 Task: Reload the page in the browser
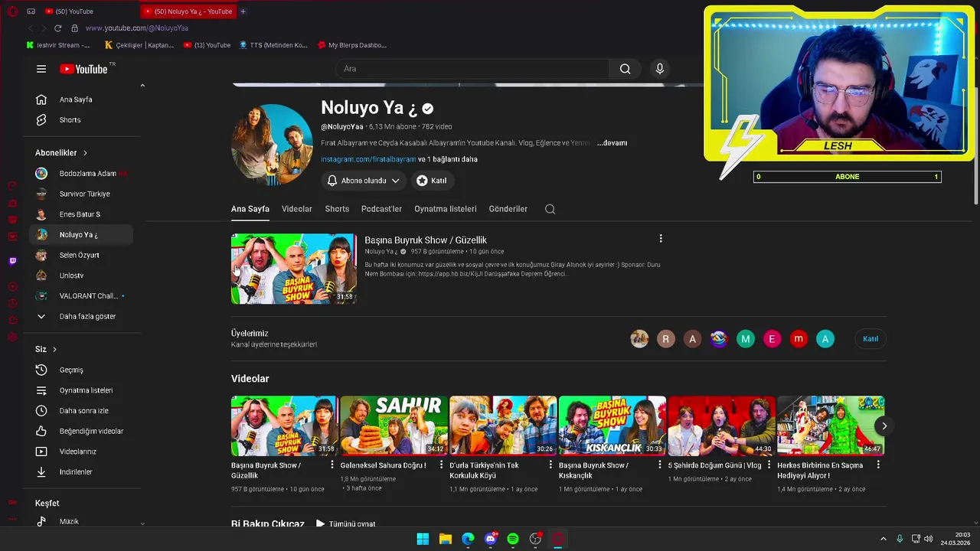tap(57, 28)
